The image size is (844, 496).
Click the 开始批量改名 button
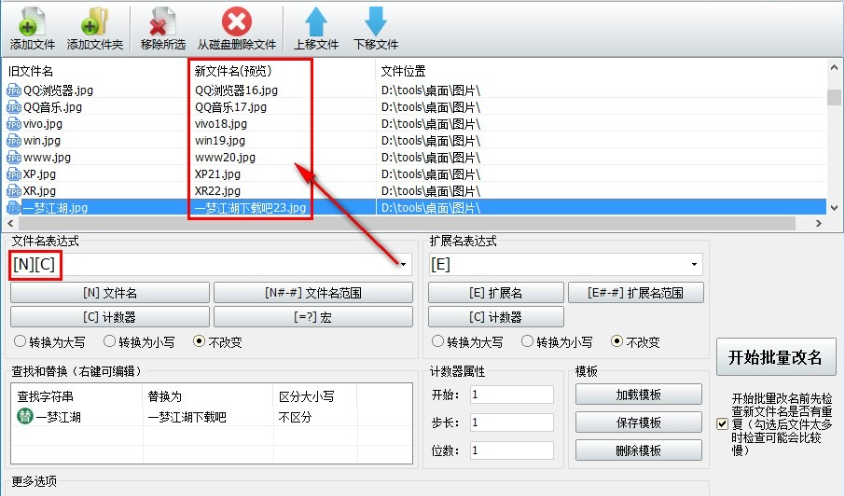776,357
